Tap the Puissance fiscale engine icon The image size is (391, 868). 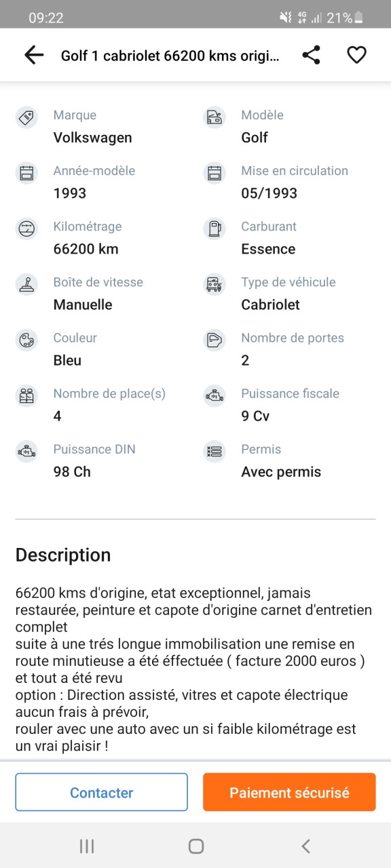215,395
